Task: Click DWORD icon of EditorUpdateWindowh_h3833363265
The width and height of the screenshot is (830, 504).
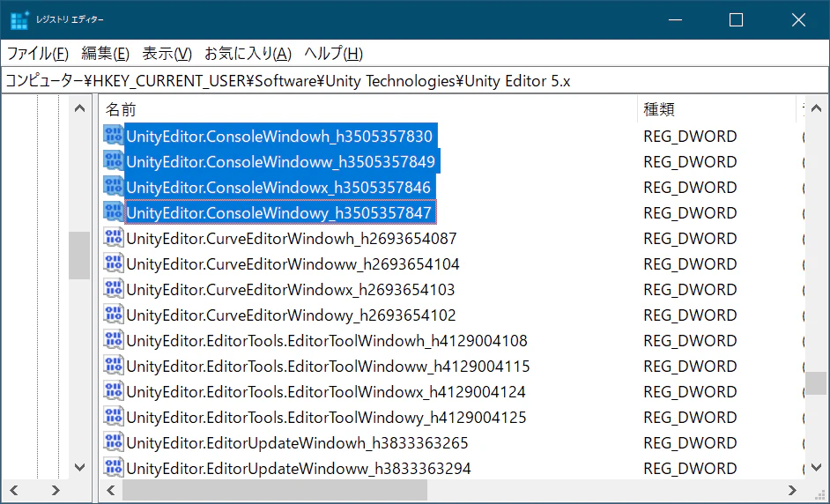Action: 114,442
